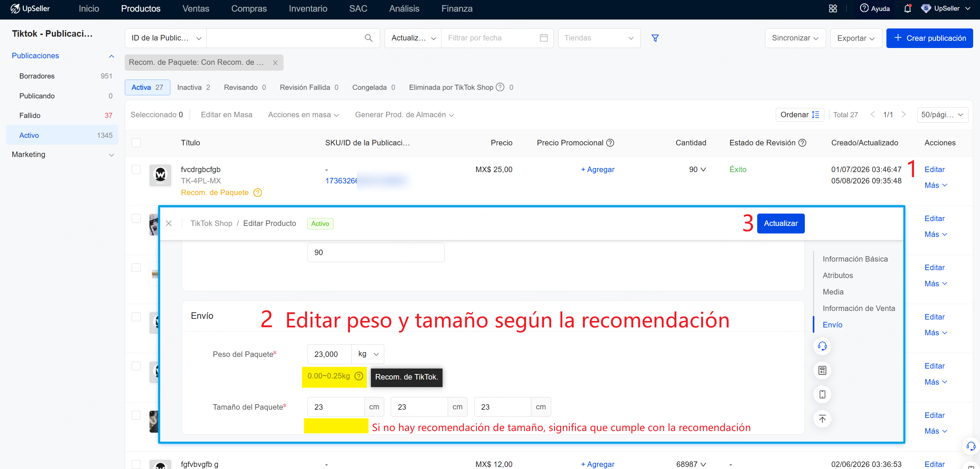The image size is (980, 469).
Task: Switch to the Inactiva tab
Action: 193,87
